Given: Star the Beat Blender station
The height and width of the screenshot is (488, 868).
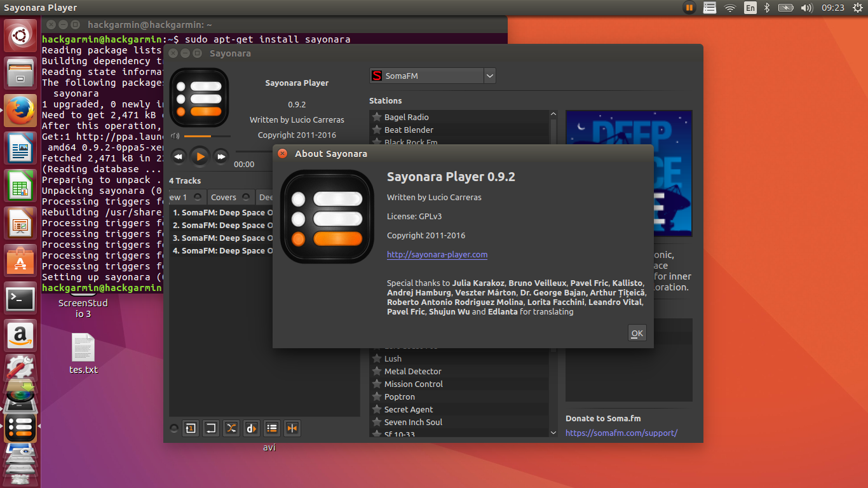Looking at the screenshot, I should [377, 130].
